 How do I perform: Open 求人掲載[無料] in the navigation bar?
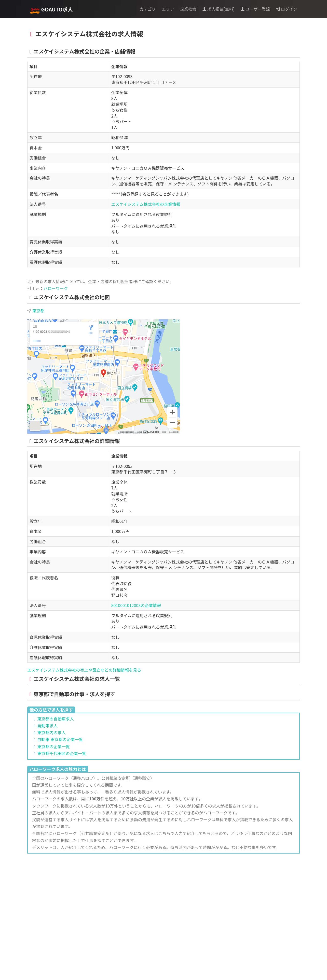coord(218,9)
